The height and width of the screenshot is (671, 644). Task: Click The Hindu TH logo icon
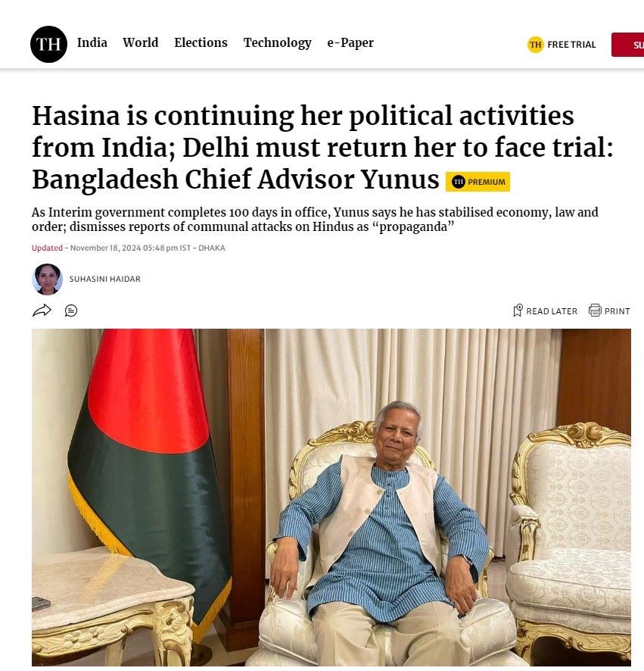click(48, 44)
